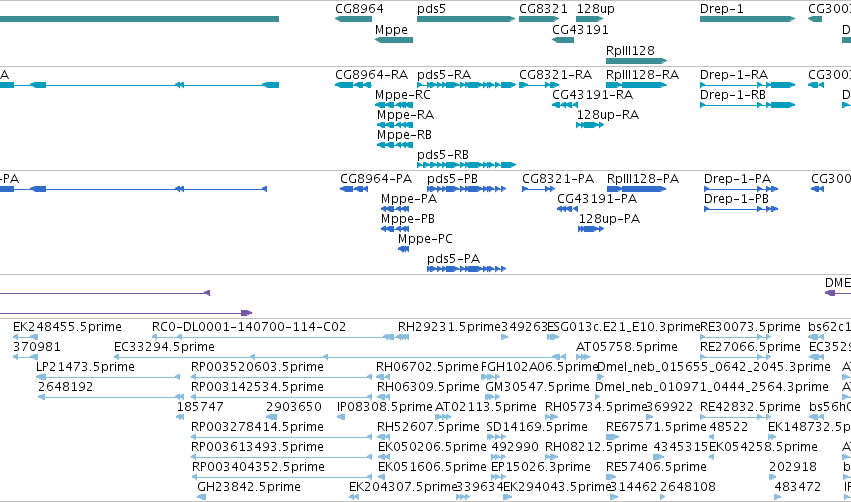The width and height of the screenshot is (851, 502).
Task: Click the Drep-1-PB protein label
Action: (736, 199)
